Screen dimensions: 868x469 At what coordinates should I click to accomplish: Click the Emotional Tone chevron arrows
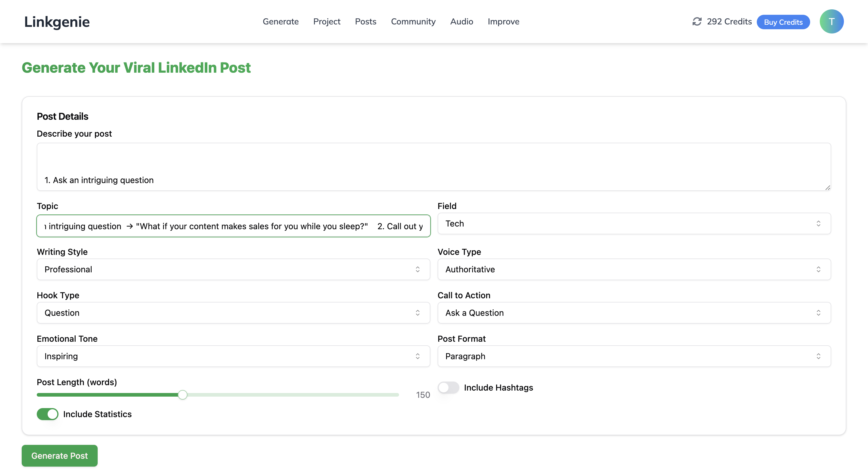417,356
